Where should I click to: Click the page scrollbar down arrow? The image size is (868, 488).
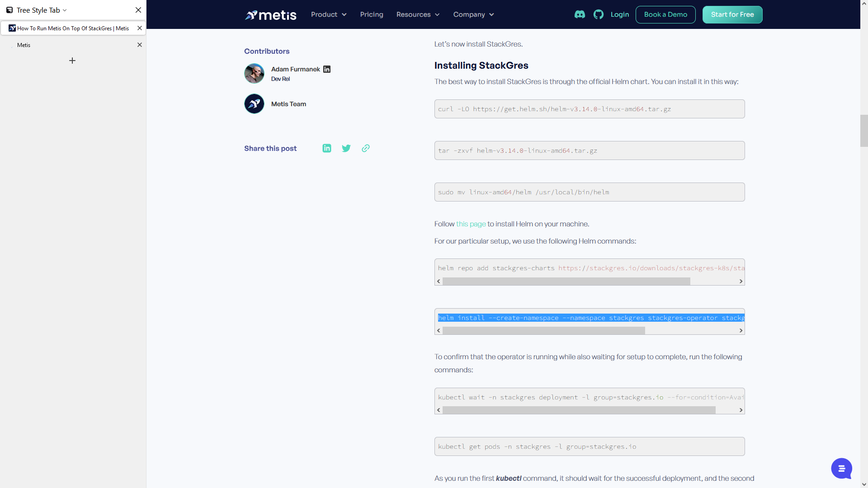864,484
